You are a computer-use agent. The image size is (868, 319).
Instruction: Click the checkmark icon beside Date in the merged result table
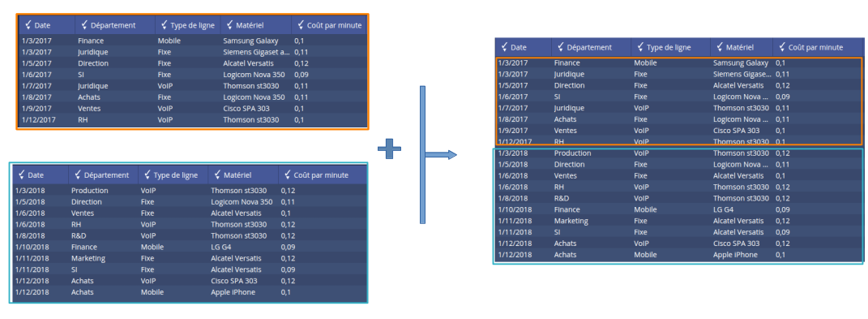point(504,47)
